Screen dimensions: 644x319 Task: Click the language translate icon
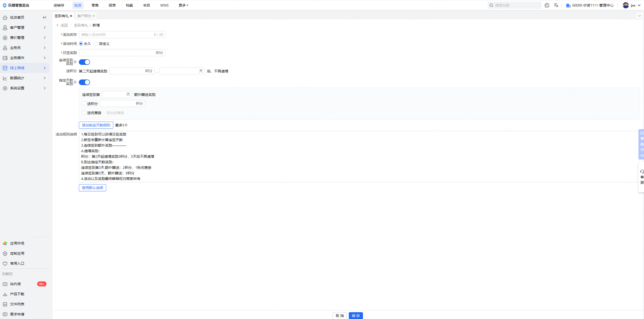556,5
